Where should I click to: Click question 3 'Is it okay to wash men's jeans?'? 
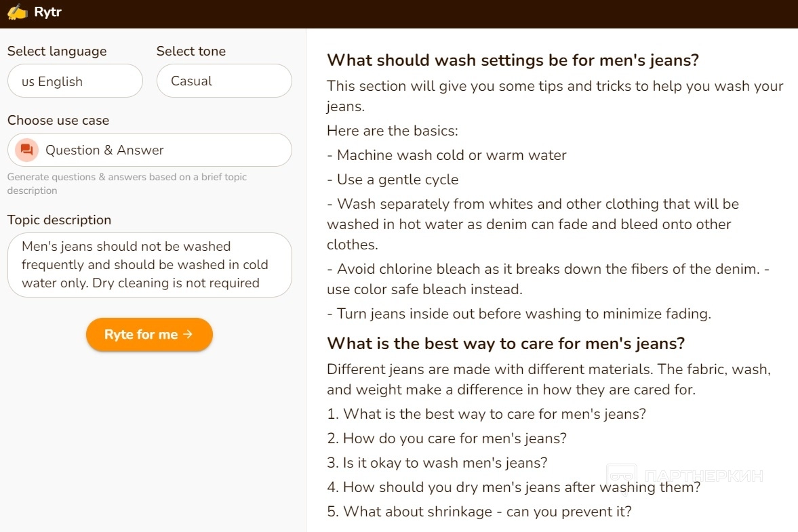click(x=445, y=463)
